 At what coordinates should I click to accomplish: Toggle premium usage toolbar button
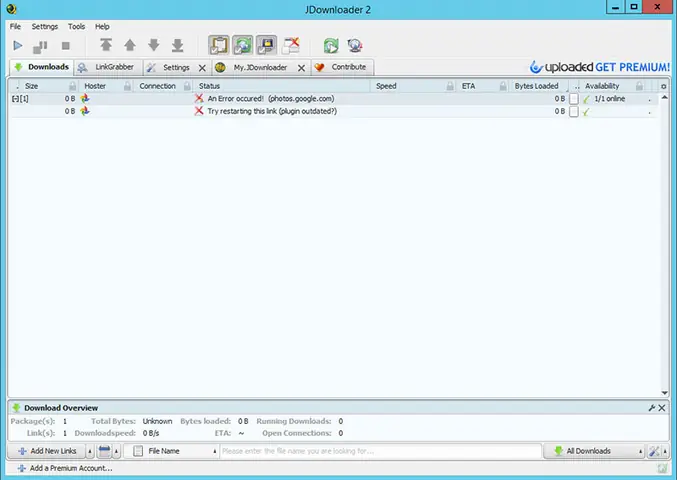click(266, 45)
